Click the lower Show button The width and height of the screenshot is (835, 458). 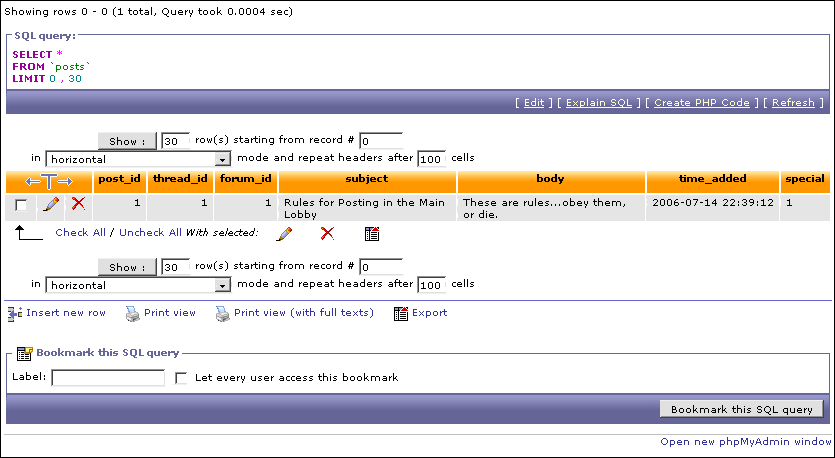point(127,267)
